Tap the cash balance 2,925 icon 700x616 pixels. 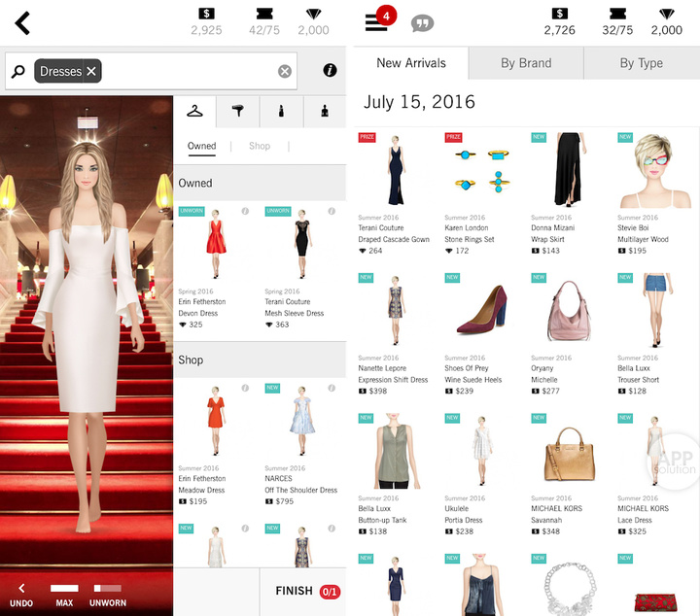206,14
